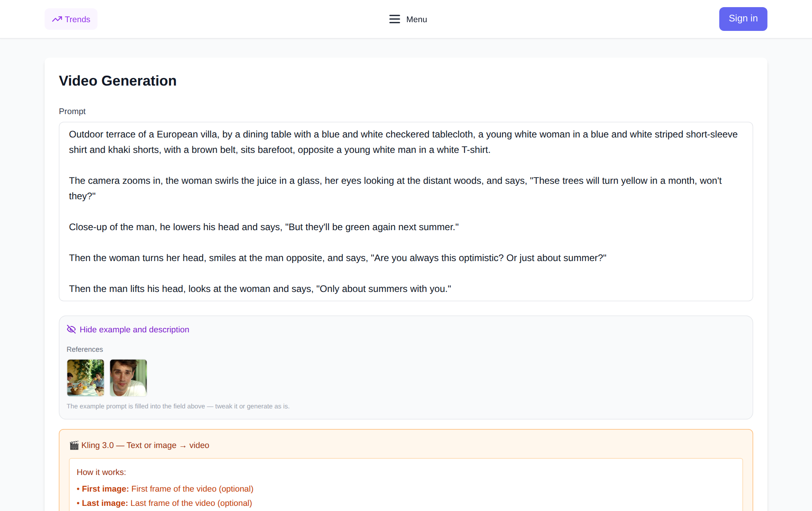
Task: Open the terrace dining reference thumbnail
Action: pyautogui.click(x=86, y=378)
